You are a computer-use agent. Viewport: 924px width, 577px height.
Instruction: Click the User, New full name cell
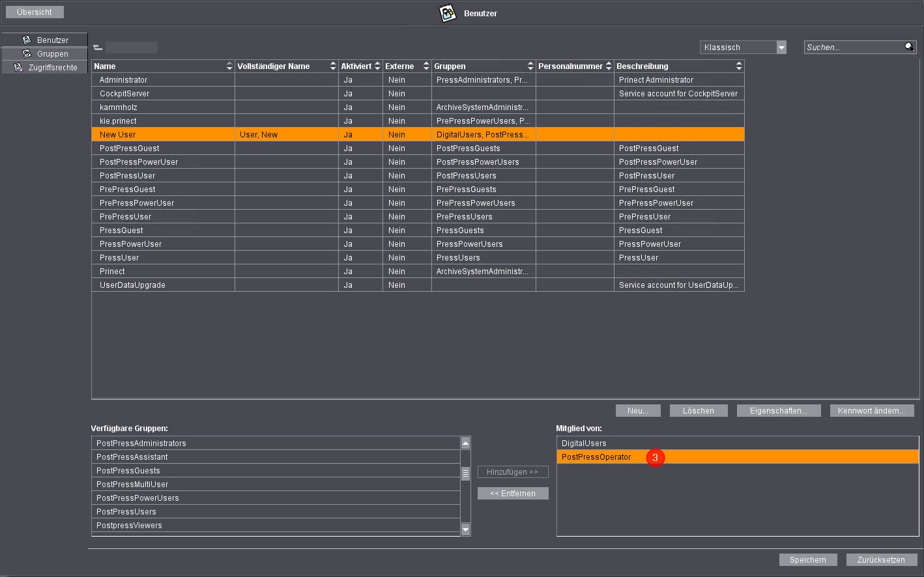pyautogui.click(x=287, y=134)
